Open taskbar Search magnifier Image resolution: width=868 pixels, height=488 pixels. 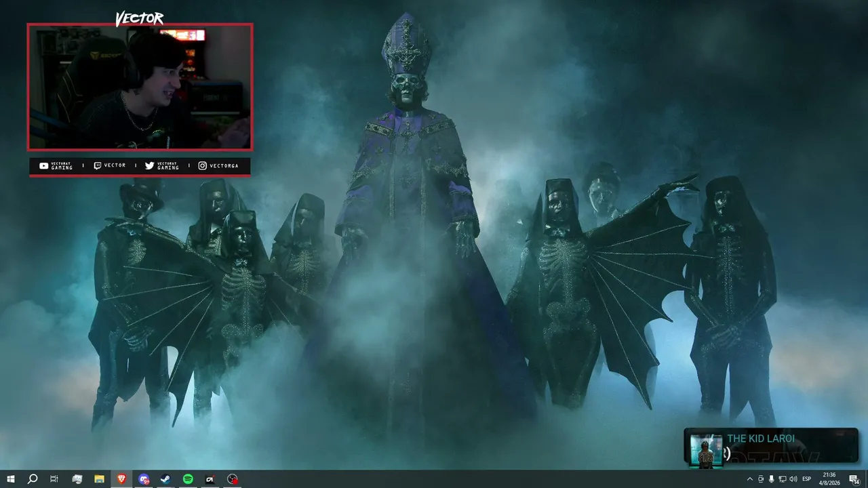click(33, 479)
